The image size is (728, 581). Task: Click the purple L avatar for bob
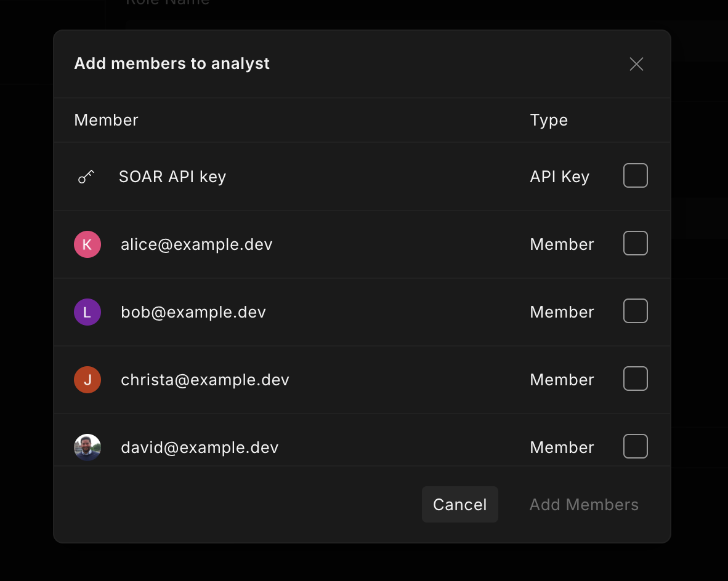coord(87,312)
